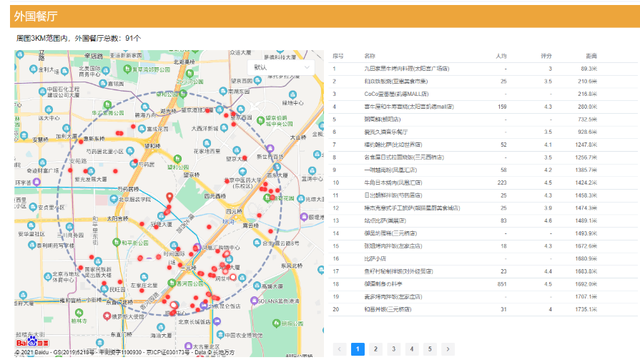This screenshot has height=360, width=640.
Task: Click the SOLANA蓝色港湾 purple icon
Action: point(254,301)
